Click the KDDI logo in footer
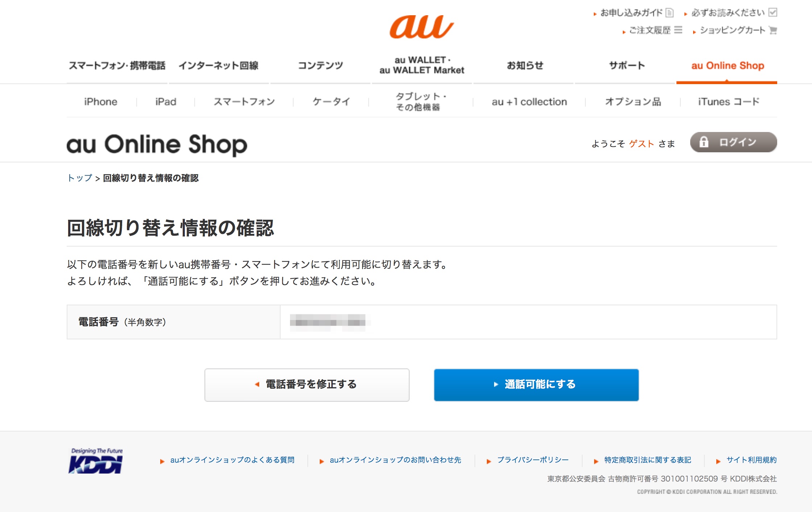Screen dimensions: 812x512 coord(96,461)
